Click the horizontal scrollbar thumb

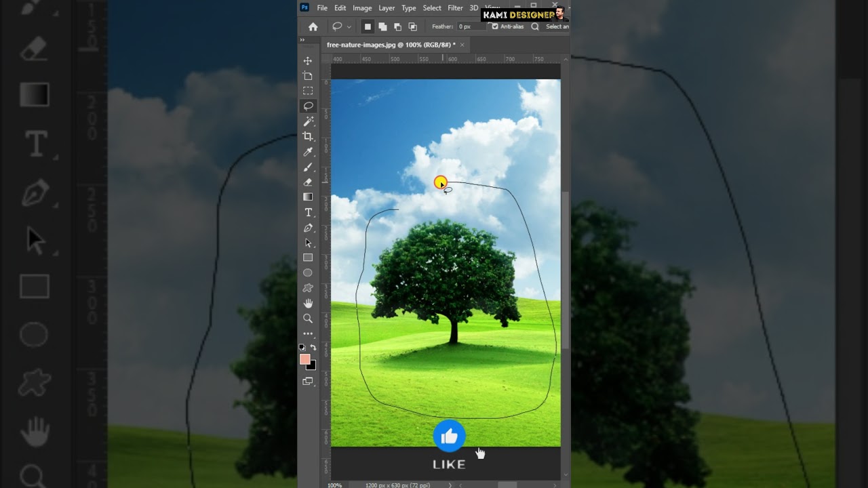pos(507,485)
